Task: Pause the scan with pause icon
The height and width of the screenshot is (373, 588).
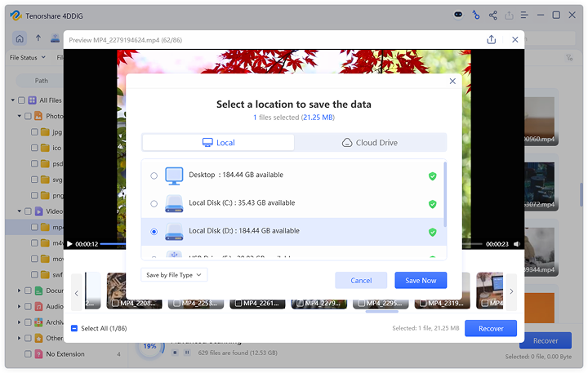Action: [187, 353]
